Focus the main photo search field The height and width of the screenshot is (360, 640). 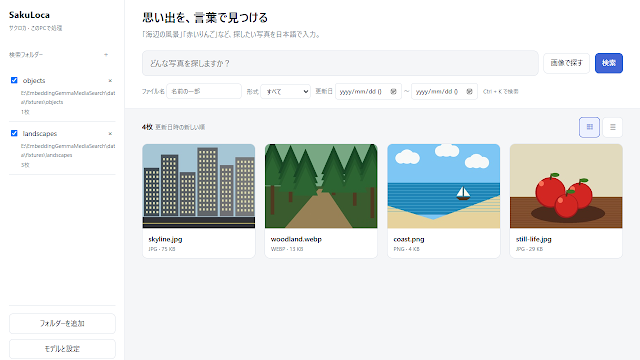click(x=340, y=63)
